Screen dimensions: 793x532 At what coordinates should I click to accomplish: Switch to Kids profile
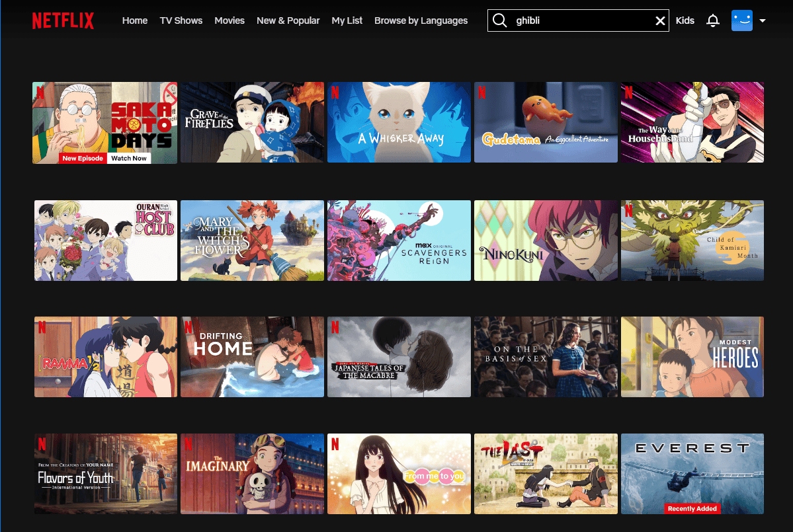[685, 20]
